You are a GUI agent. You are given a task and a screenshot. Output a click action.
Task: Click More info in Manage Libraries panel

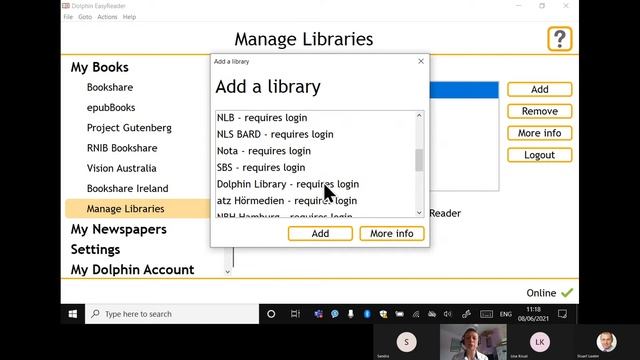(x=540, y=133)
